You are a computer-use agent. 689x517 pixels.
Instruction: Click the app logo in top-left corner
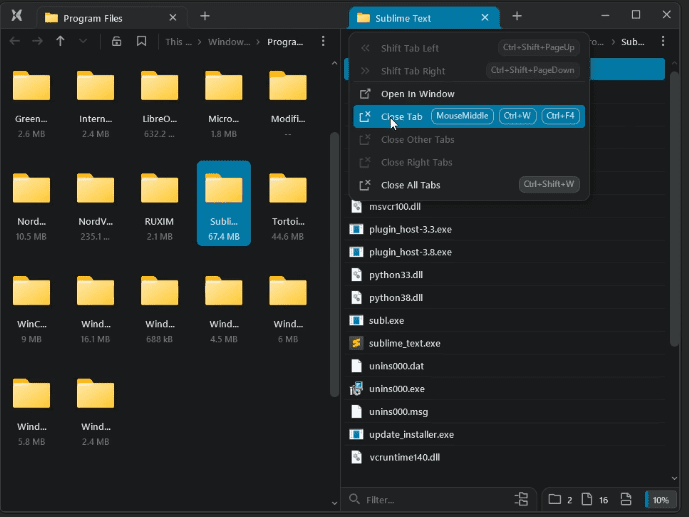pos(17,16)
